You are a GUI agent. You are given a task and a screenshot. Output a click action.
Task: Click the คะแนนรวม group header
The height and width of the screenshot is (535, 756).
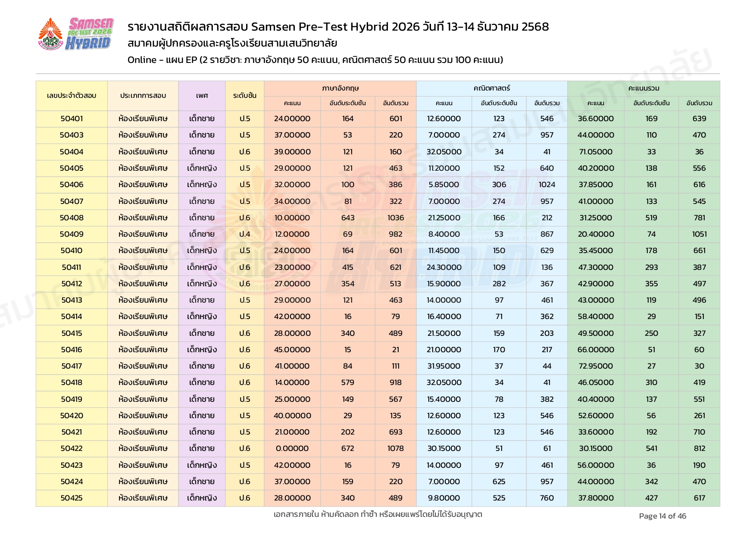coord(644,88)
